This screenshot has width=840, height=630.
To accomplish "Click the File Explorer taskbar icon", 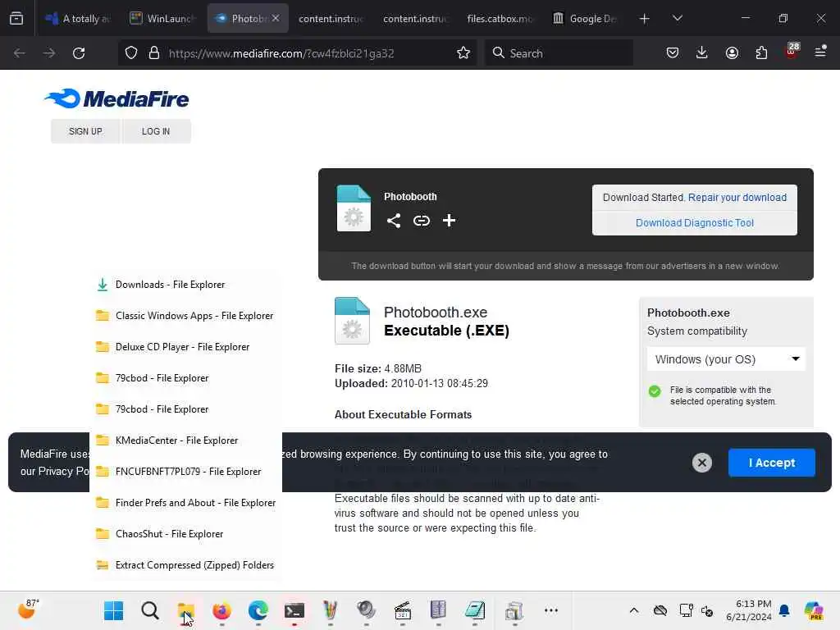I will click(x=186, y=610).
